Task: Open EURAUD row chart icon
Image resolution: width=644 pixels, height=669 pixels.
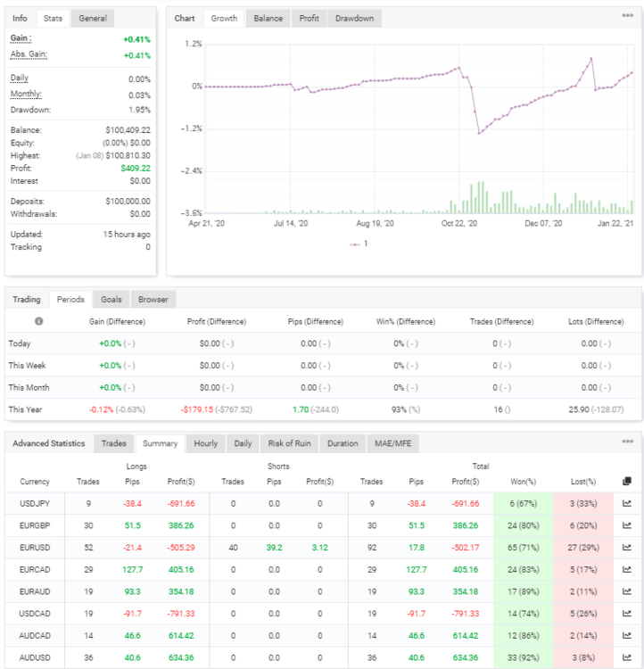Action: click(x=626, y=591)
